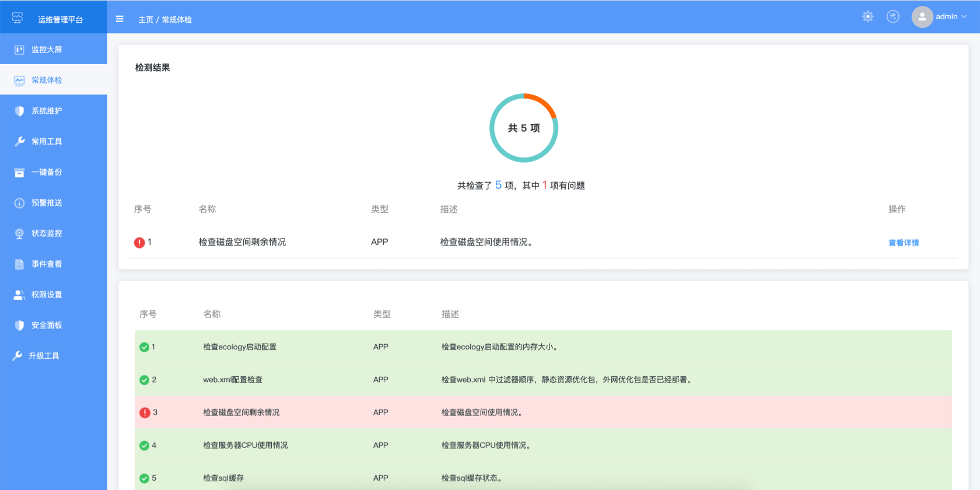Click 检查磁盘空间剩余情况 in the issue table
This screenshot has height=490, width=980.
[x=242, y=242]
